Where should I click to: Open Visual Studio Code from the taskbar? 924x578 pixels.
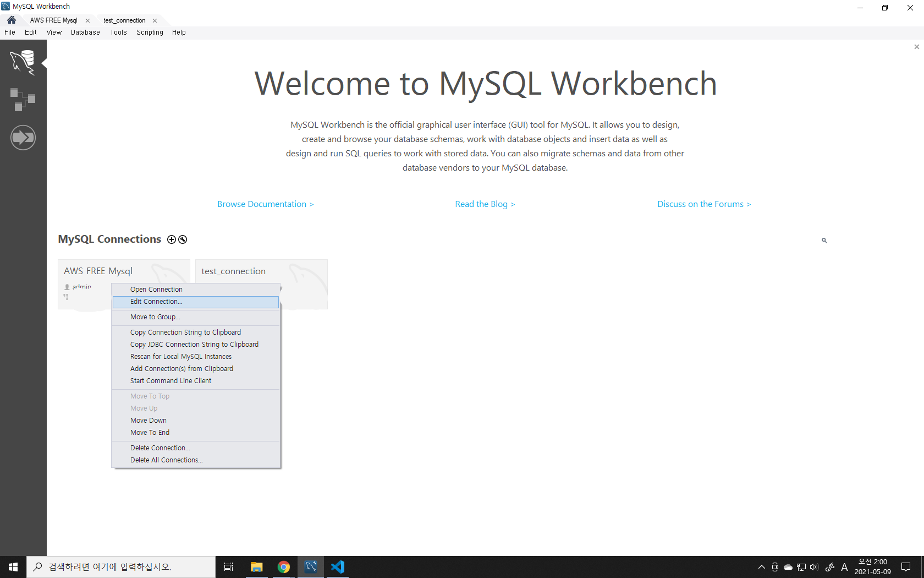tap(338, 567)
